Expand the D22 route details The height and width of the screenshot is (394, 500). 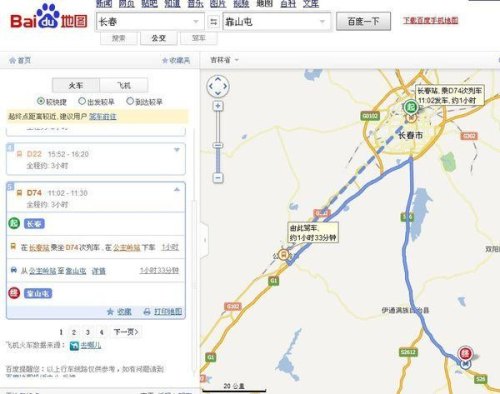click(x=177, y=150)
